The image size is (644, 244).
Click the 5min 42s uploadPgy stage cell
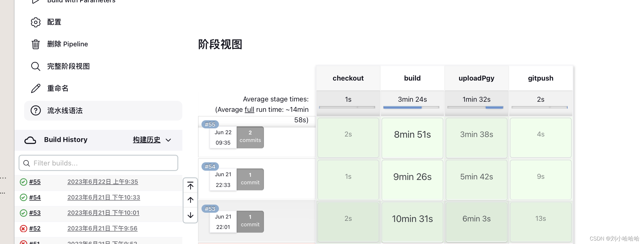pos(476,180)
